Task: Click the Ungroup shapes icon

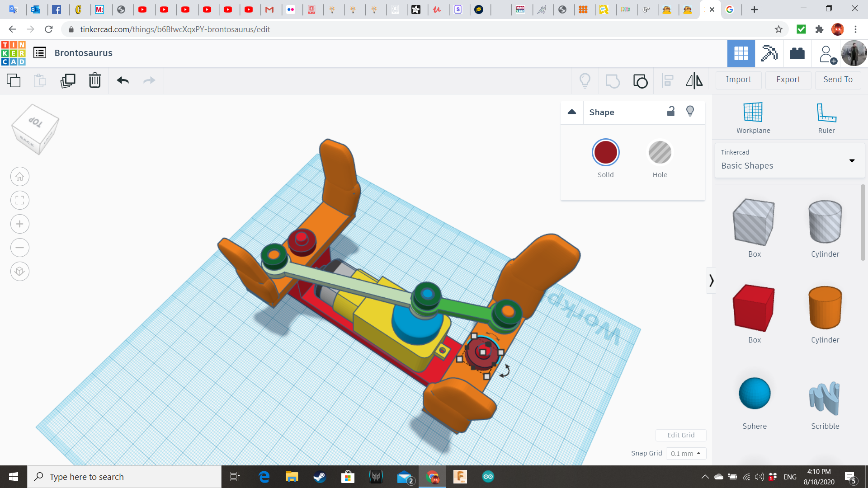Action: pos(640,81)
